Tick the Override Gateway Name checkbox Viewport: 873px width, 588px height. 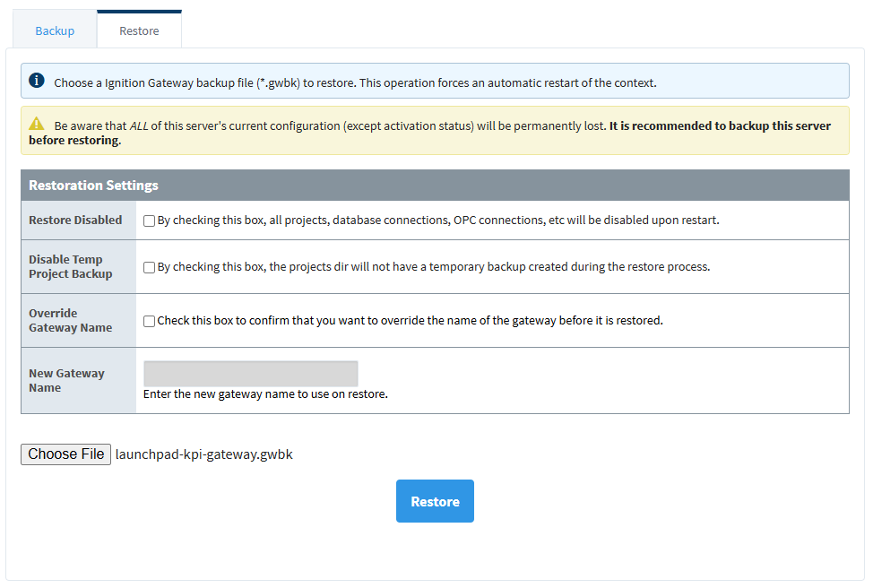[150, 321]
